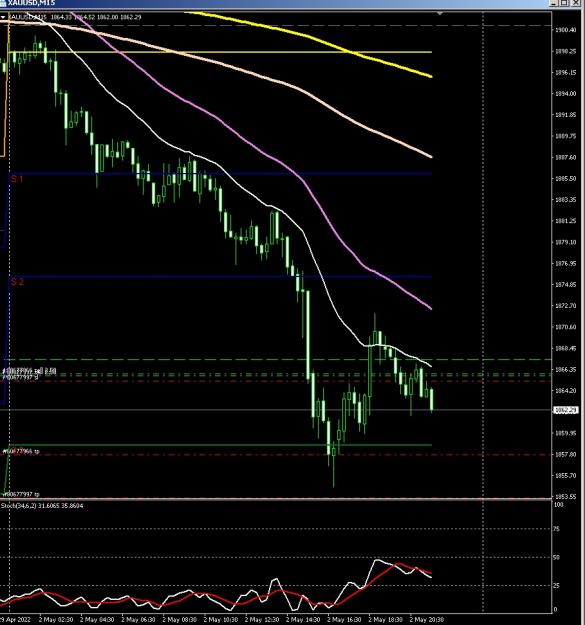Click the 1853.55 price scale value
The height and width of the screenshot is (625, 585).
pyautogui.click(x=565, y=497)
